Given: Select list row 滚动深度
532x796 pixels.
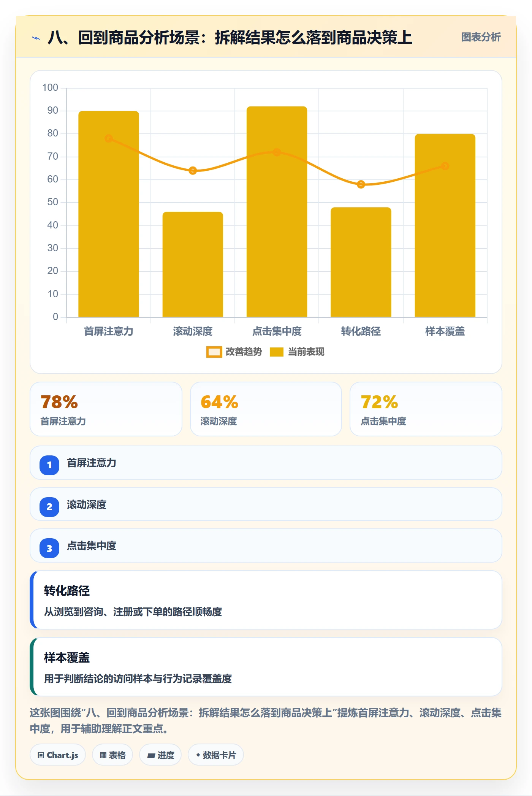Looking at the screenshot, I should click(x=266, y=504).
